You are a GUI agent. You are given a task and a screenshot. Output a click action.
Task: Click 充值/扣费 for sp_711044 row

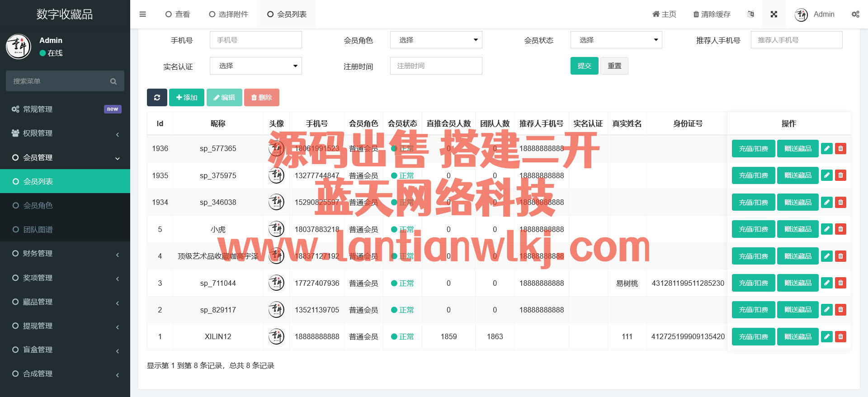[753, 283]
